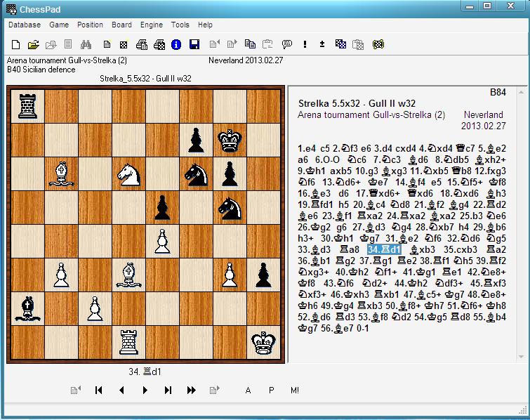530x420 pixels.
Task: Click the M! button below the board
Action: (x=295, y=391)
